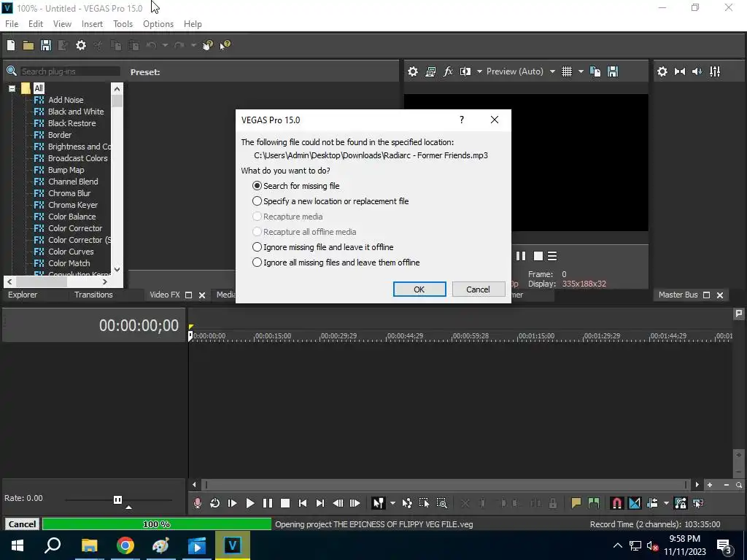The width and height of the screenshot is (747, 560).
Task: Click the Search plug-ins input field
Action: (70, 71)
